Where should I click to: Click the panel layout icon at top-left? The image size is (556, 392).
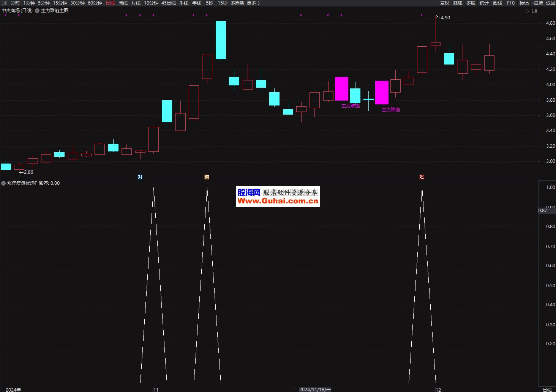[x=4, y=3]
